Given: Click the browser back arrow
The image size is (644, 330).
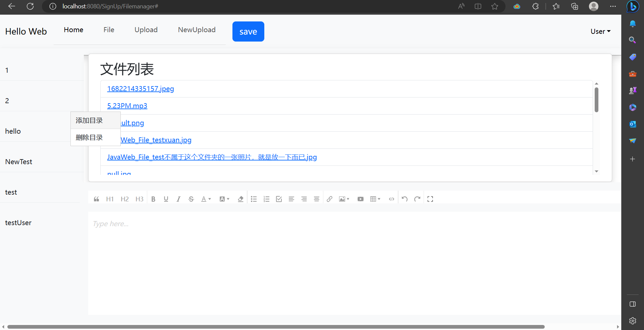Looking at the screenshot, I should (x=12, y=6).
